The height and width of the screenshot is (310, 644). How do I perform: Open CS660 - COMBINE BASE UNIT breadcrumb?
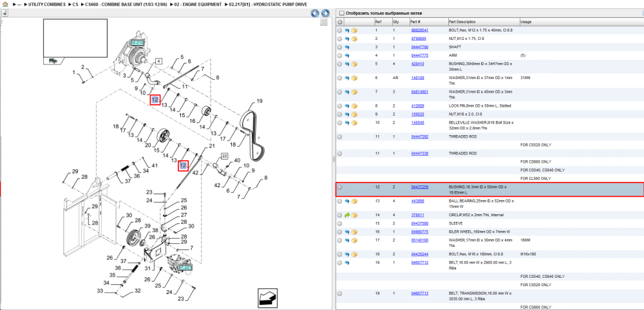tap(126, 4)
